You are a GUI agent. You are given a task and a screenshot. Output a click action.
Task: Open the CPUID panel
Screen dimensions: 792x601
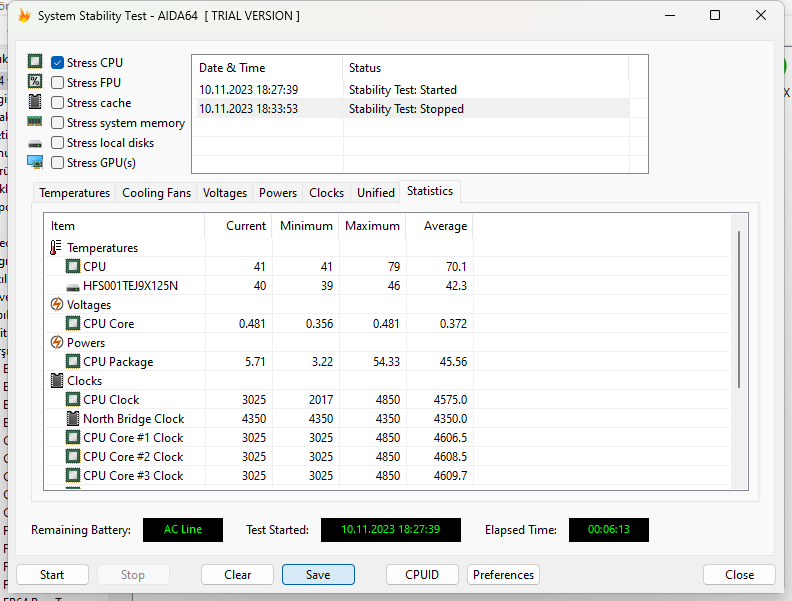click(x=422, y=575)
